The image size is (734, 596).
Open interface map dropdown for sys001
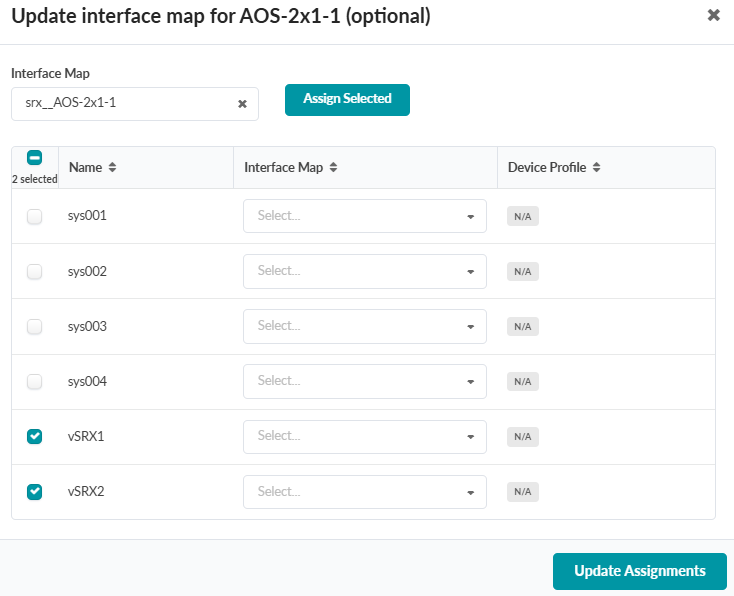tap(364, 216)
